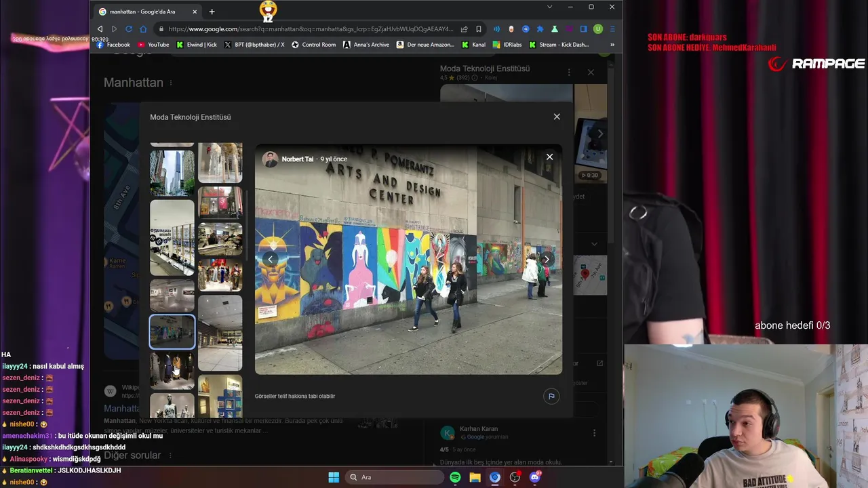
Task: Bookmark this page with the bookmark icon
Action: click(479, 29)
